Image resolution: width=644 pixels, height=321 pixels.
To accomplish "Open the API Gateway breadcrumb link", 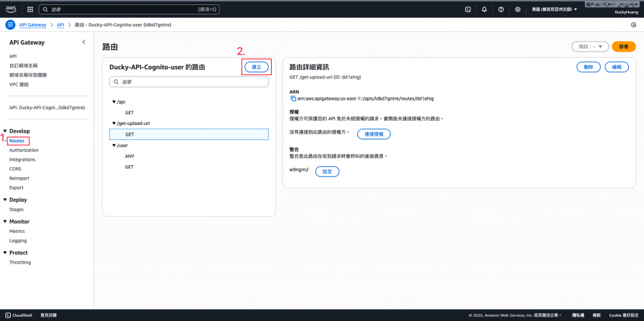I will (33, 25).
